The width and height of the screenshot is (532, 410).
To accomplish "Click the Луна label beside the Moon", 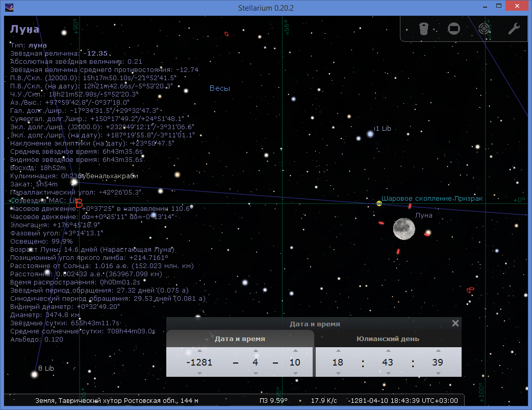I will pos(424,215).
